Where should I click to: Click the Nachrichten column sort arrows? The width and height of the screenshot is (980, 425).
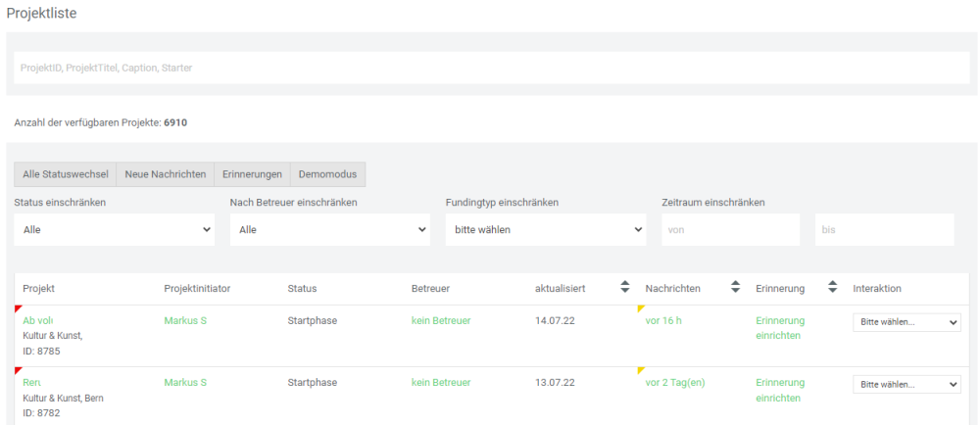click(x=735, y=288)
